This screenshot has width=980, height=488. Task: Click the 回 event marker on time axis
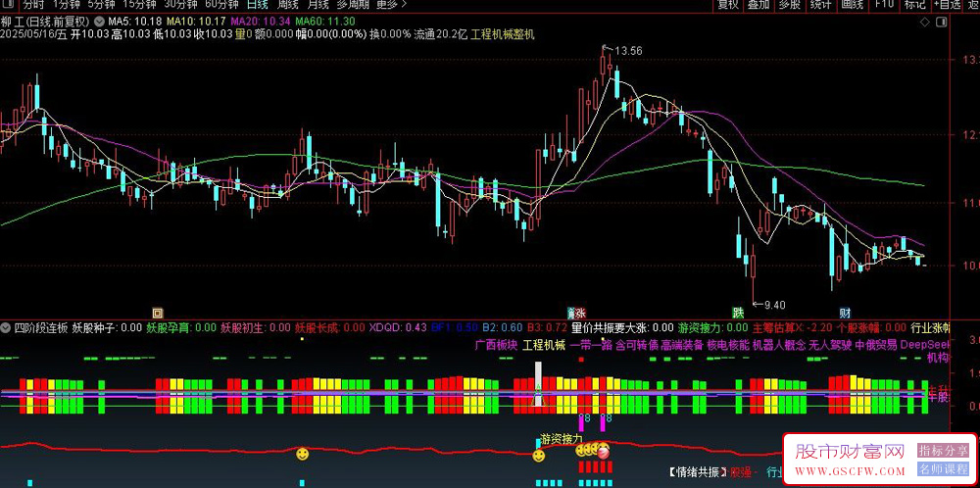tap(158, 312)
